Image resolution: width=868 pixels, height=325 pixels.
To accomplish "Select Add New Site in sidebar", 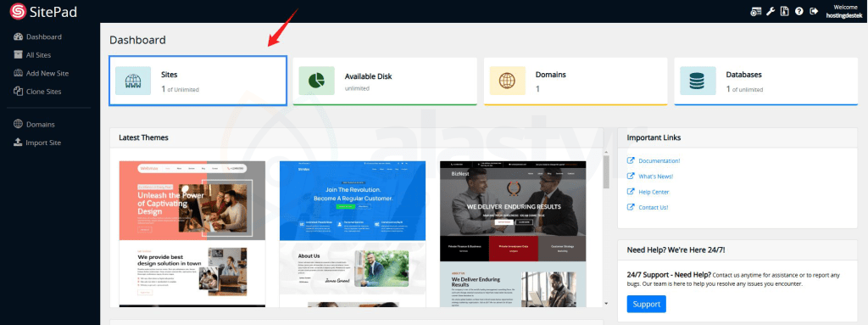I will coord(41,73).
